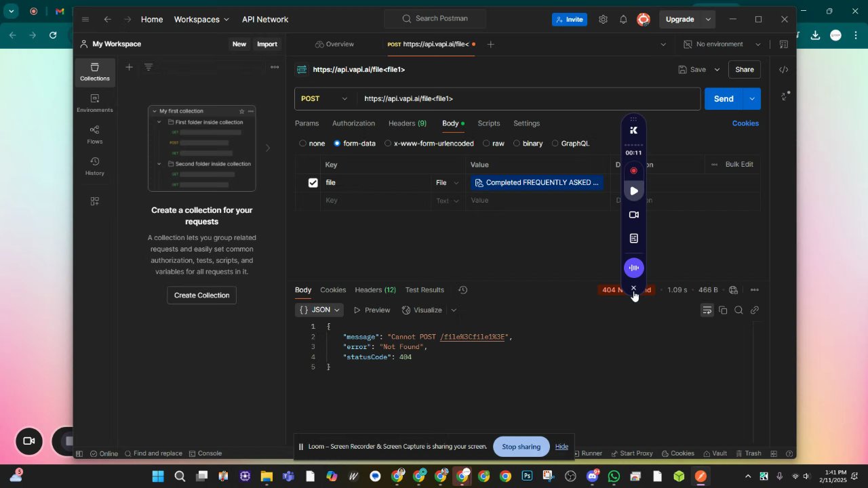
Task: Open Postman settings gear icon
Action: click(603, 20)
